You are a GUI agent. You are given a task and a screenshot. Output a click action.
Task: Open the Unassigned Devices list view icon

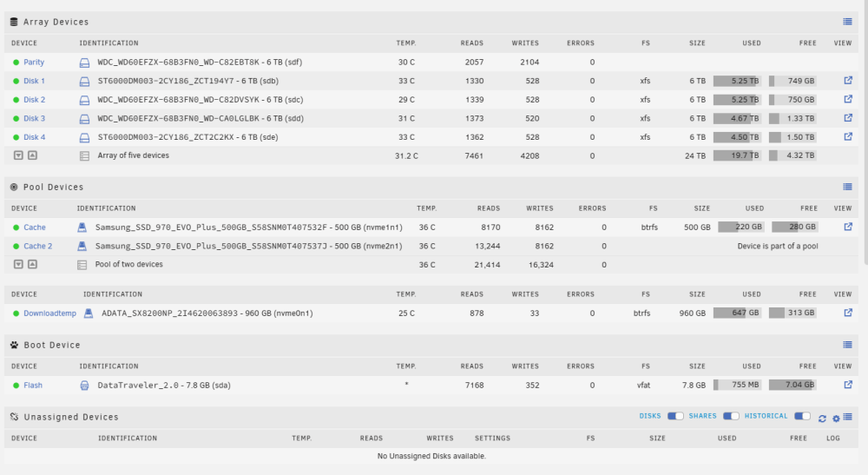(x=847, y=417)
